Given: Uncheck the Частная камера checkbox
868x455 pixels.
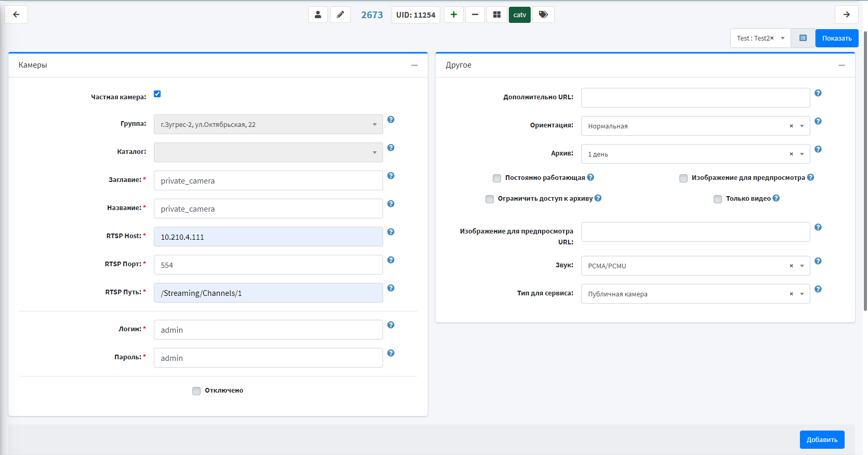Looking at the screenshot, I should (157, 94).
